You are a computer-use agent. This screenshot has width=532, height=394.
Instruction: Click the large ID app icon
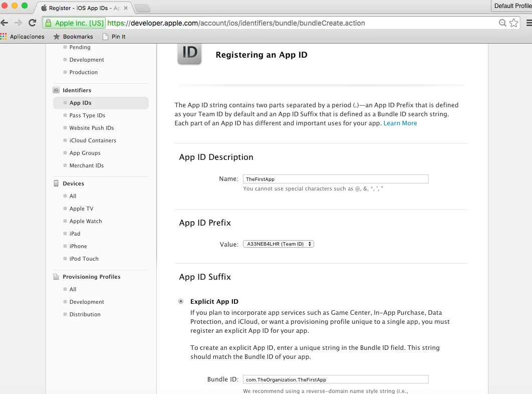(x=189, y=54)
